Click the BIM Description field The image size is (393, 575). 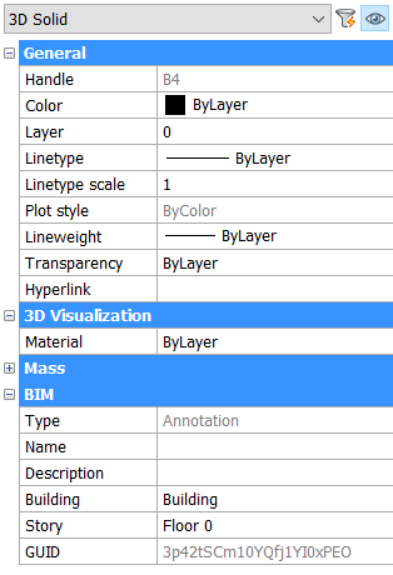tap(275, 473)
